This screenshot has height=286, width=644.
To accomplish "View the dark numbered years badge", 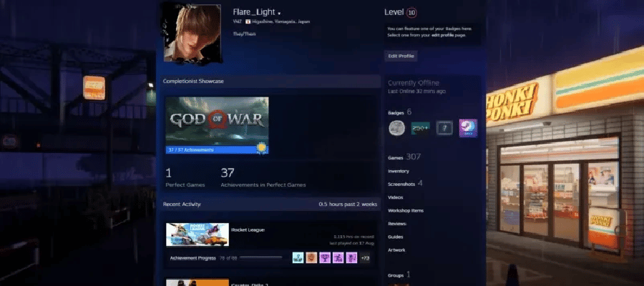I will (x=444, y=129).
